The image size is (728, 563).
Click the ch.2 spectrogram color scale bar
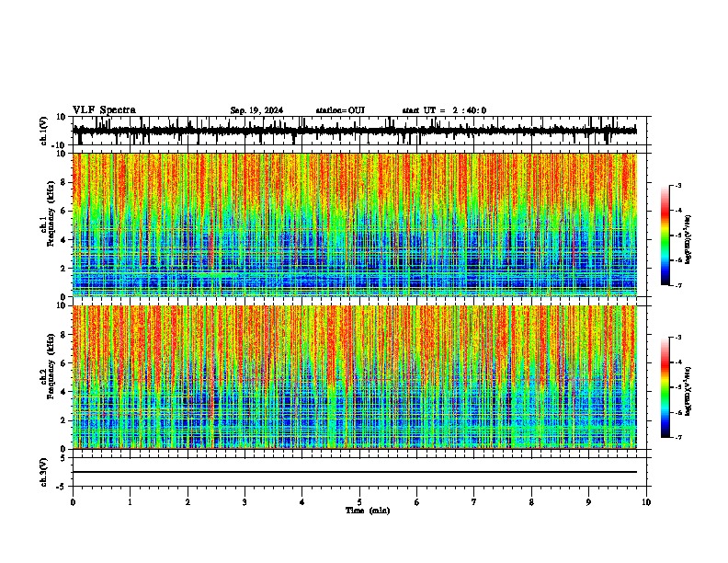[x=665, y=387]
